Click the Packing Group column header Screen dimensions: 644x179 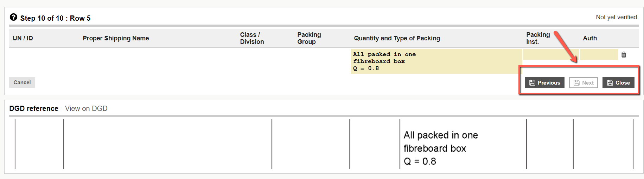309,38
